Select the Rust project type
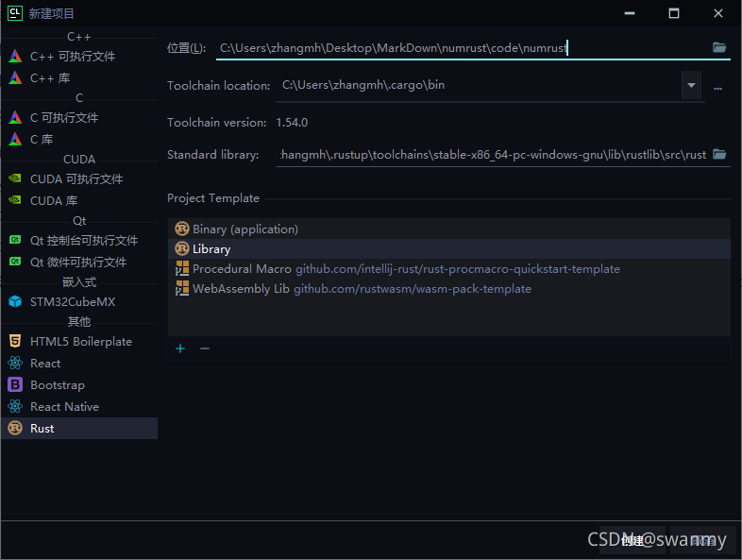The width and height of the screenshot is (742, 560). tap(79, 429)
